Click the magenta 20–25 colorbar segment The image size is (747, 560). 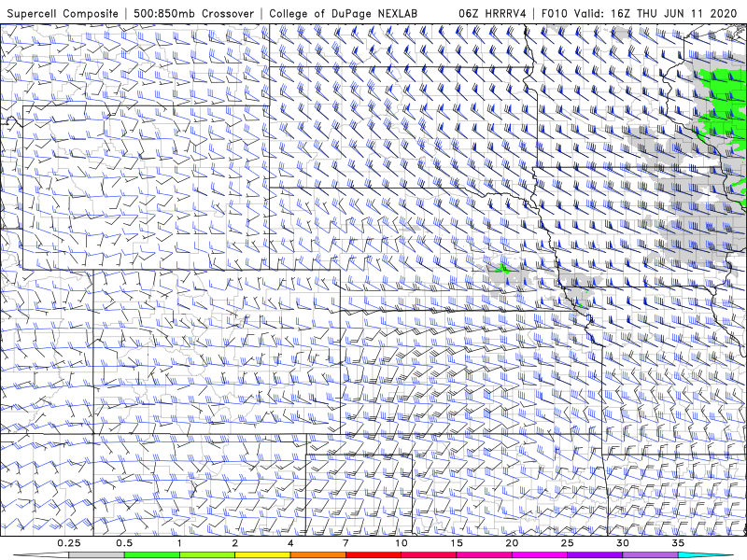540,555
